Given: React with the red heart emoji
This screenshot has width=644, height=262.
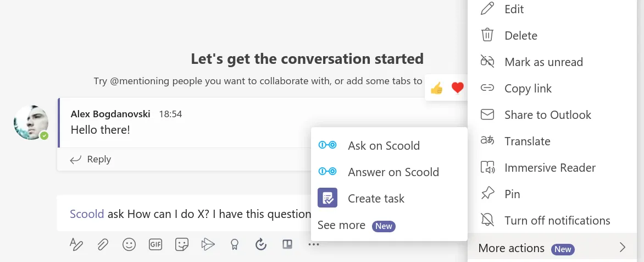Looking at the screenshot, I should point(457,88).
